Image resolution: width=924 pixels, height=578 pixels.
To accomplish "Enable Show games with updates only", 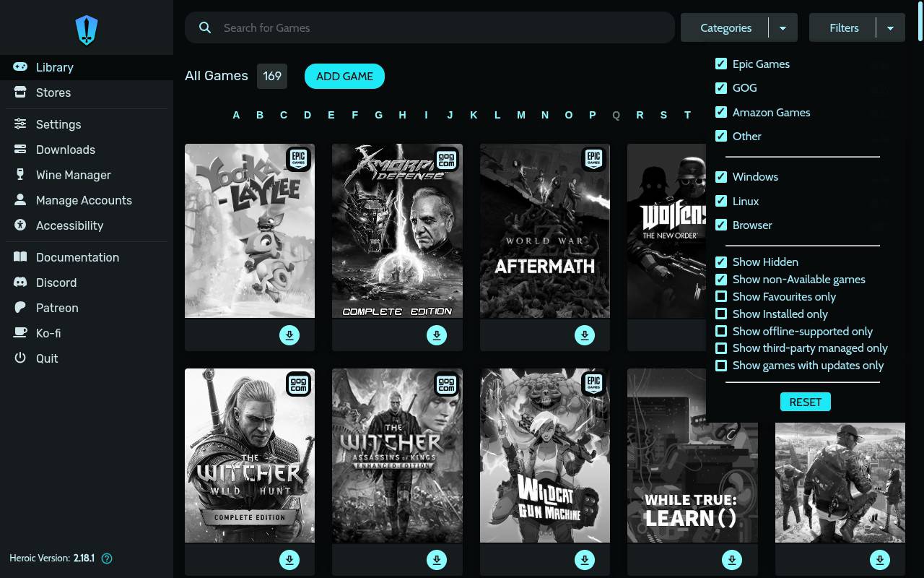I will (720, 366).
